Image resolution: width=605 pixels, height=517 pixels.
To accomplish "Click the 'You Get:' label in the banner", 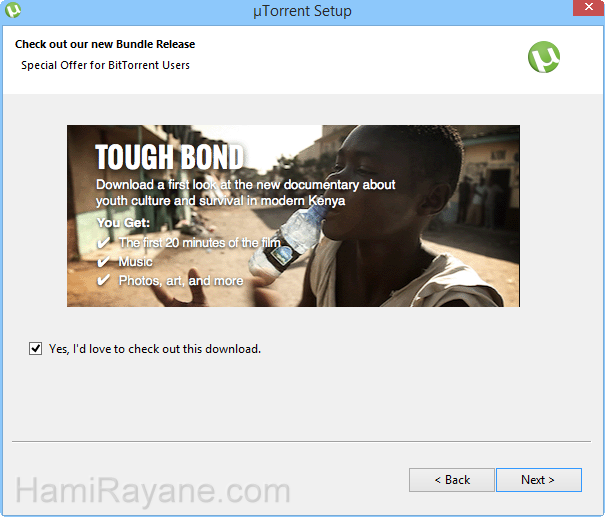I will (x=123, y=223).
